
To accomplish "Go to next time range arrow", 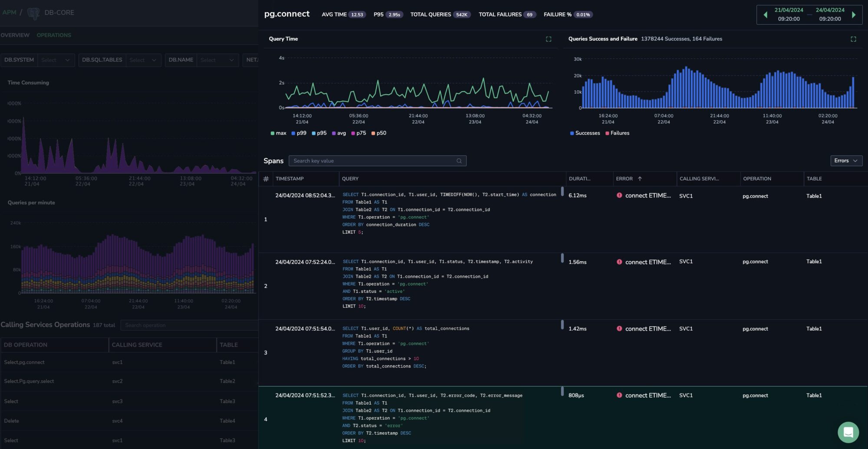I will pos(854,15).
